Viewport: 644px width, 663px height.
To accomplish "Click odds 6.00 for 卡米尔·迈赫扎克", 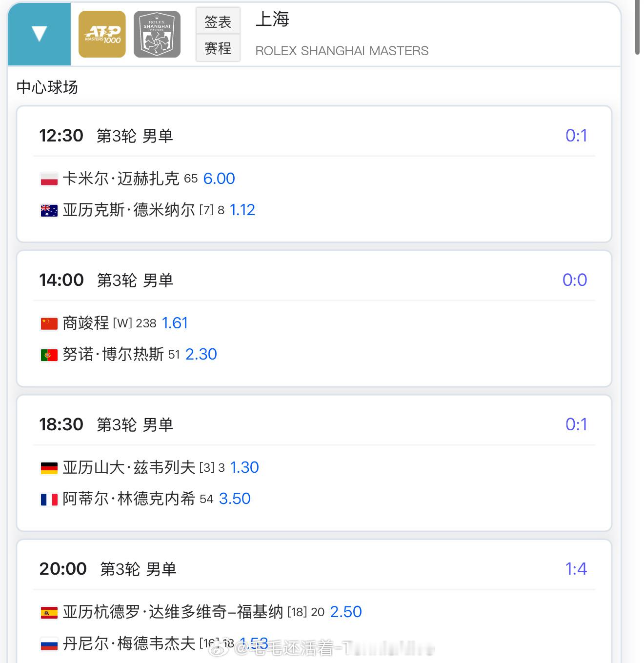I will 219,179.
